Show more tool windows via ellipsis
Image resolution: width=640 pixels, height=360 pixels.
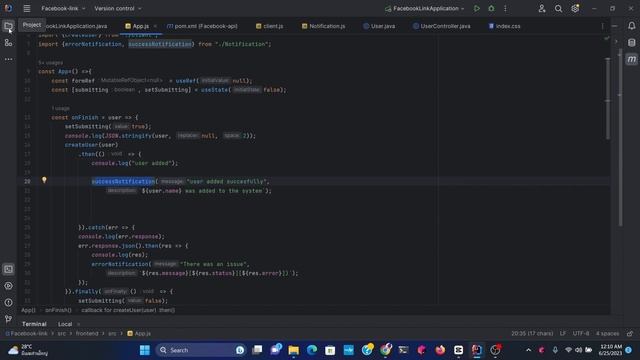point(8,59)
